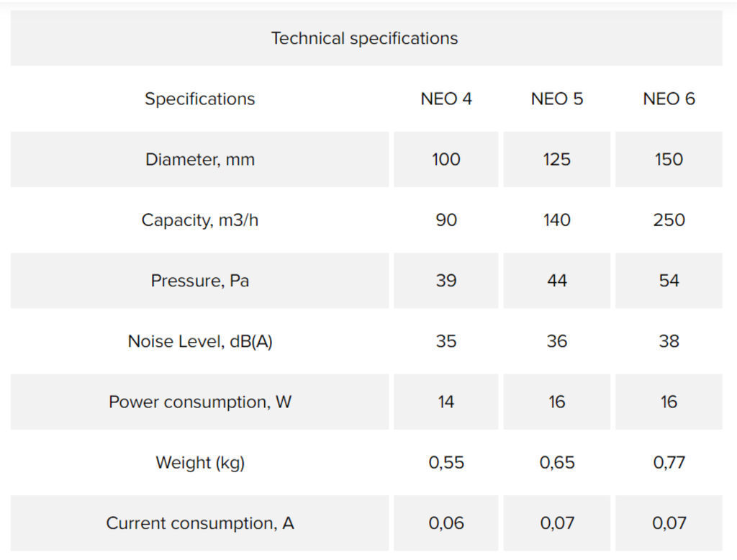The height and width of the screenshot is (560, 737).
Task: Click the Power consumption, W label
Action: click(200, 402)
